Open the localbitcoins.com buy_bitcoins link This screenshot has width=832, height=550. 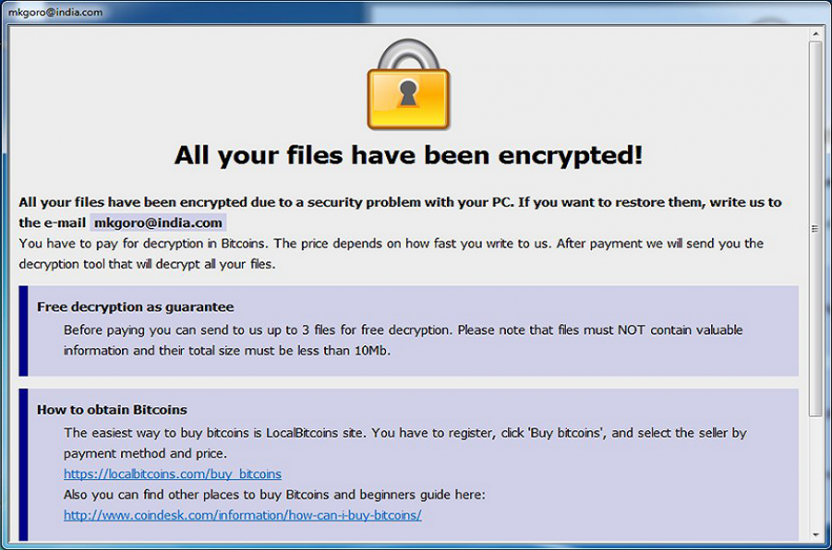[172, 474]
